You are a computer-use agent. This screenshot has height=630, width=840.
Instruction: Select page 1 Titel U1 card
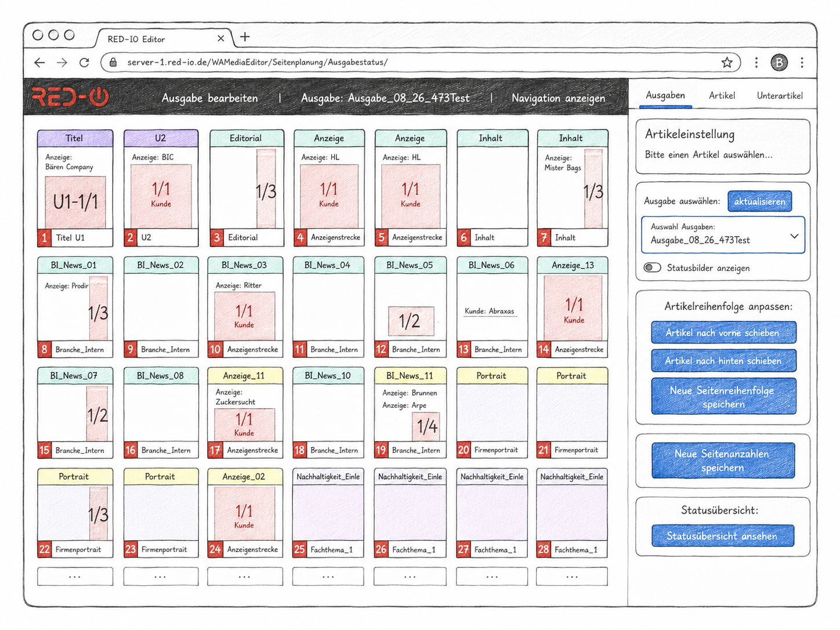point(75,188)
